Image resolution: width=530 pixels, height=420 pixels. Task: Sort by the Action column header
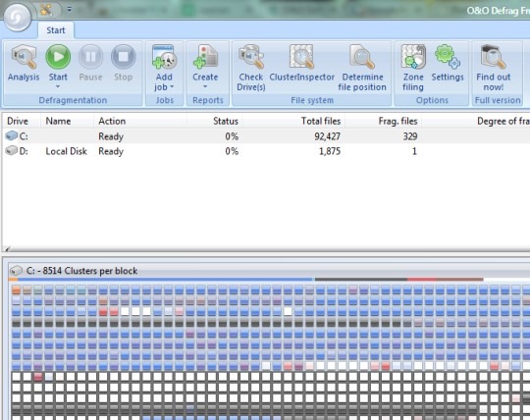point(140,121)
